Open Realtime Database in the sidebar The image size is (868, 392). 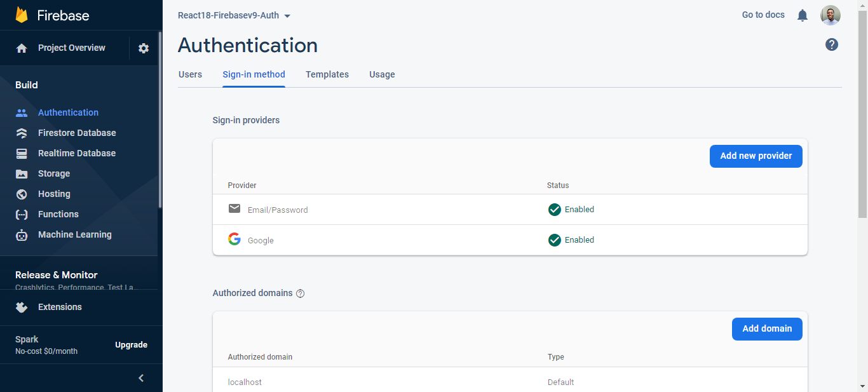click(x=77, y=153)
